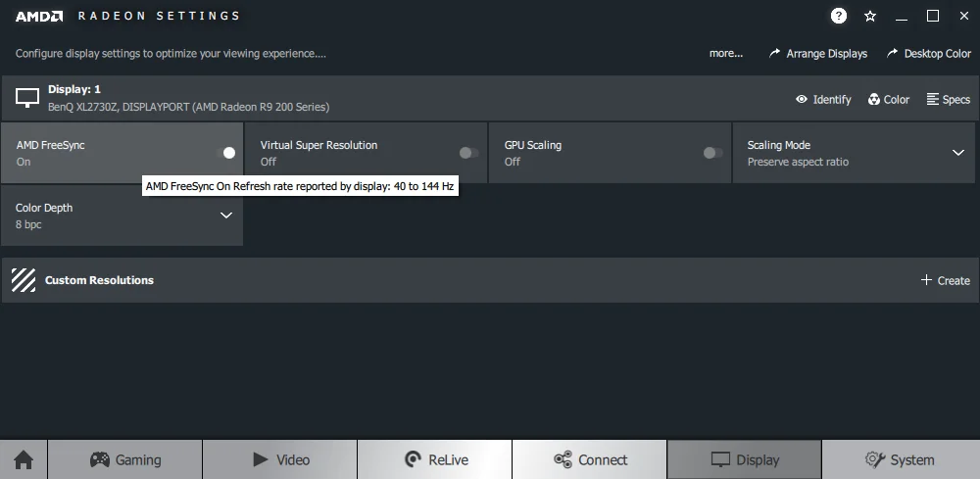Viewport: 980px width, 479px height.
Task: Click the favorites star icon
Action: [x=870, y=17]
